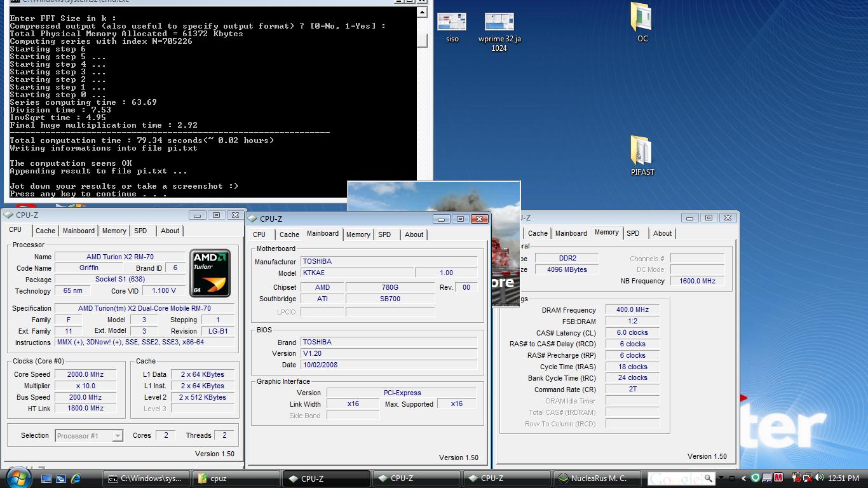
Task: Select CPU tab in Mainboard CPU-Z window
Action: tap(259, 234)
